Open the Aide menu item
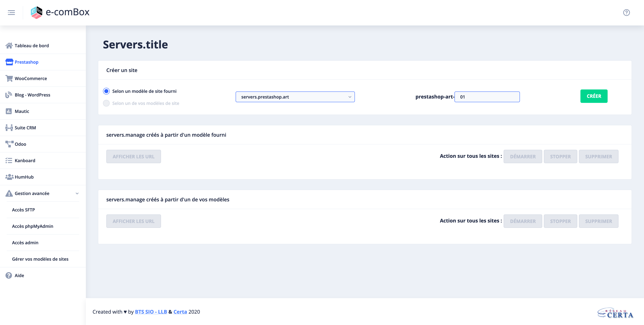The width and height of the screenshot is (644, 325). 43,275
